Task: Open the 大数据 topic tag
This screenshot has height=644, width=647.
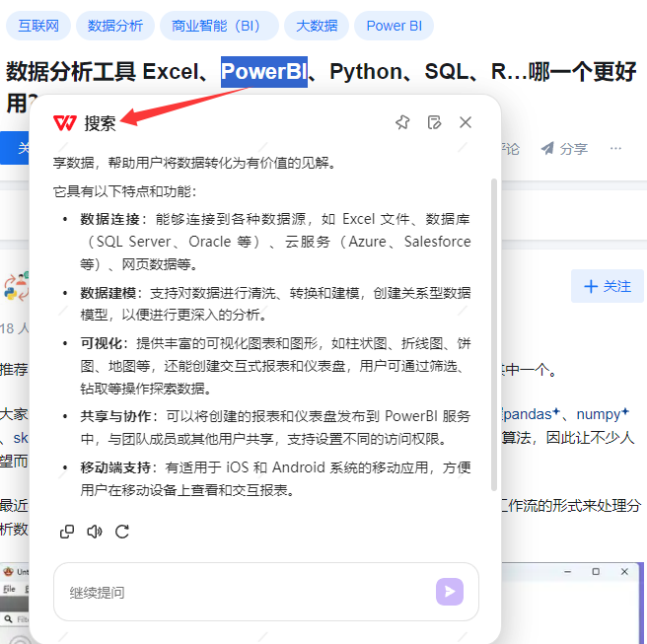Action: click(x=317, y=26)
